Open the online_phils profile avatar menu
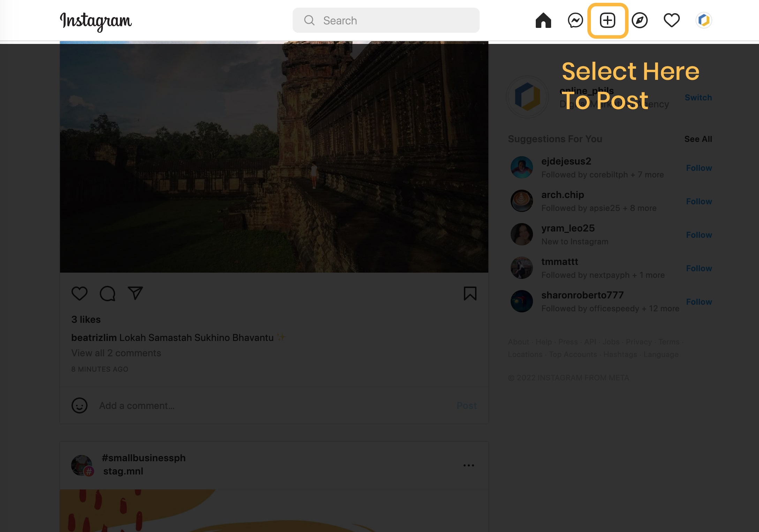This screenshot has height=532, width=759. coord(704,20)
